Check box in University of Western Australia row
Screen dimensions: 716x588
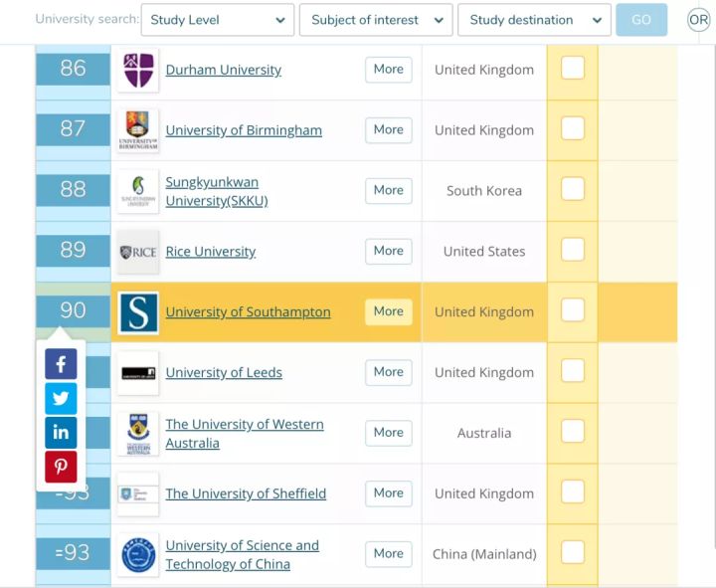point(573,431)
